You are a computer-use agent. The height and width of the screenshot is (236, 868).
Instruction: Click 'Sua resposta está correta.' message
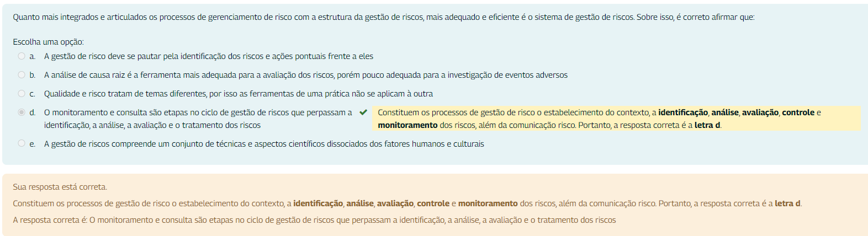tap(60, 187)
